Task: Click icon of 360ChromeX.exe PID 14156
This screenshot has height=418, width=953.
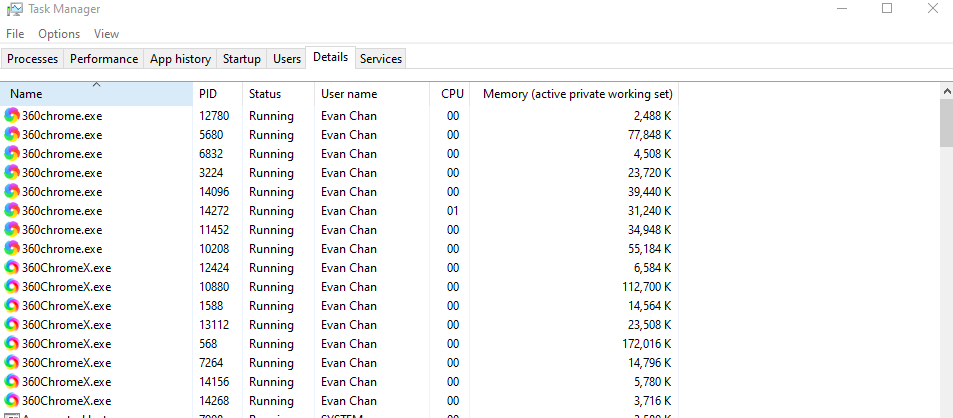Action: tap(12, 382)
